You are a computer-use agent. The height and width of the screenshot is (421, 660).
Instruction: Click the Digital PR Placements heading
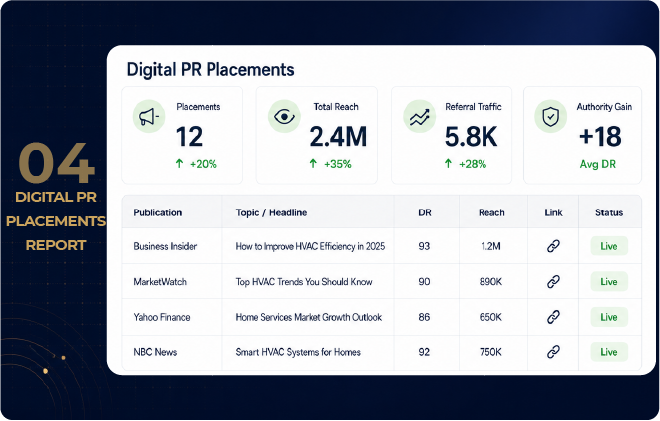coord(210,69)
